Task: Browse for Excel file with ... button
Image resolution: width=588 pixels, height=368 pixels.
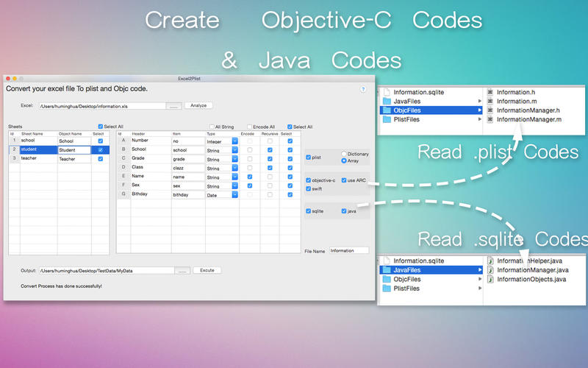Action: coord(173,106)
